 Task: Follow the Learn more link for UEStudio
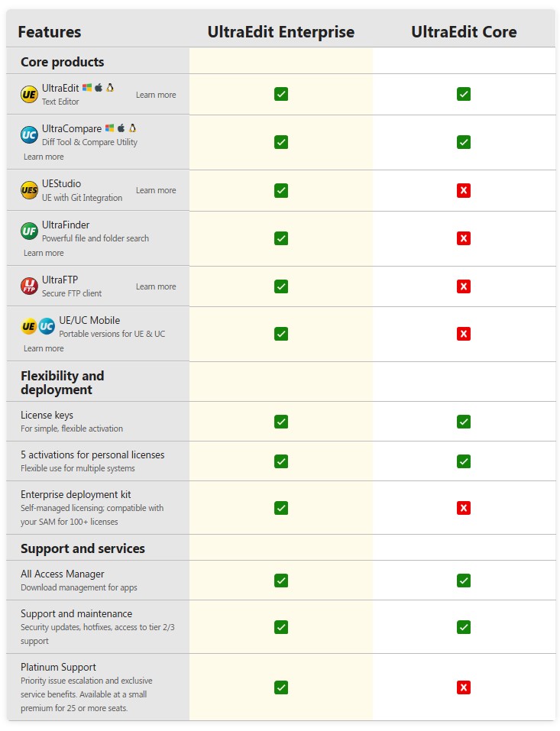pos(156,190)
